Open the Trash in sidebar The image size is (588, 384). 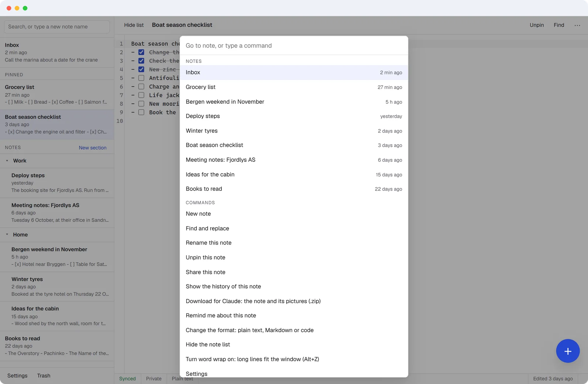43,376
